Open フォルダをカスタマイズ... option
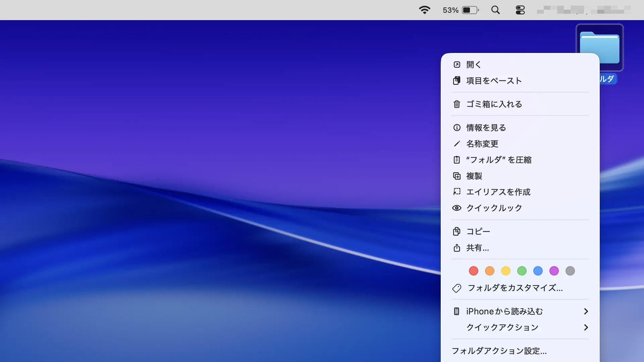This screenshot has width=644, height=362. click(515, 288)
